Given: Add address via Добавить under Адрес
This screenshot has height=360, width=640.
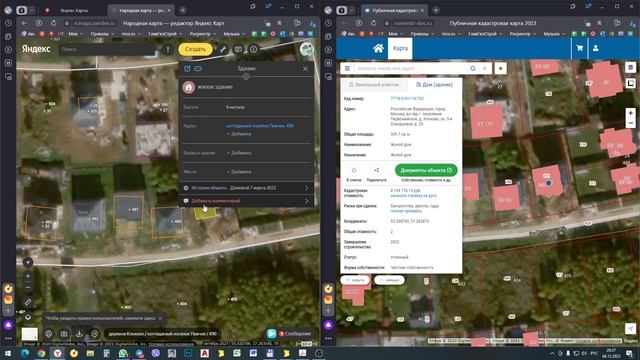Looking at the screenshot, I should [239, 134].
